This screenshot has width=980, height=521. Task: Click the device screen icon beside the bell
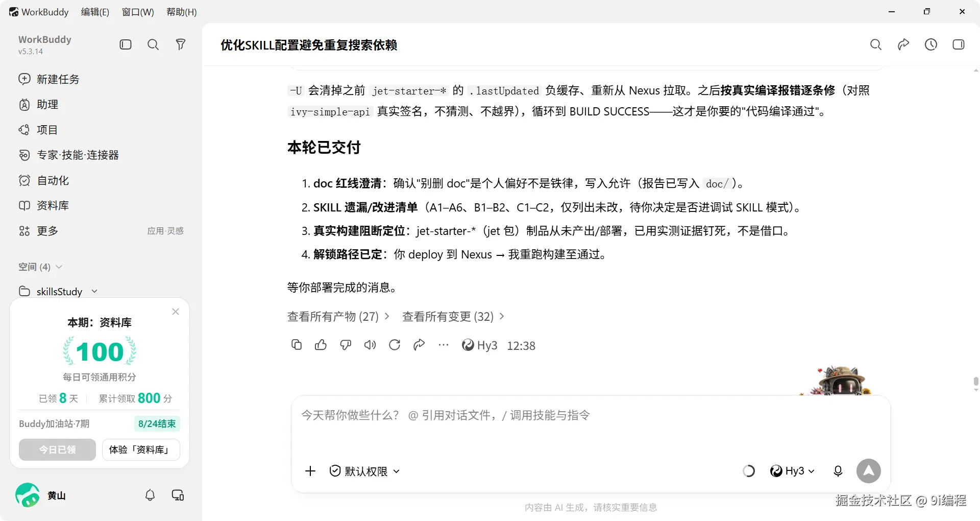coord(178,495)
